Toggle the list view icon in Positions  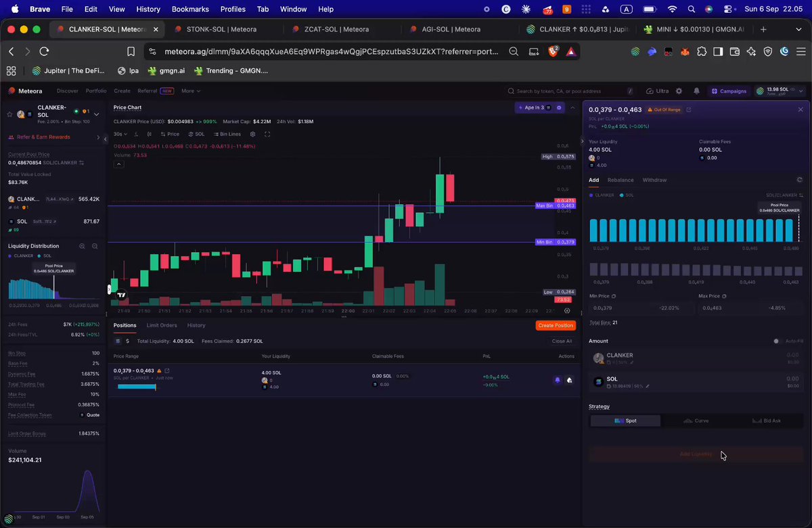tap(118, 341)
